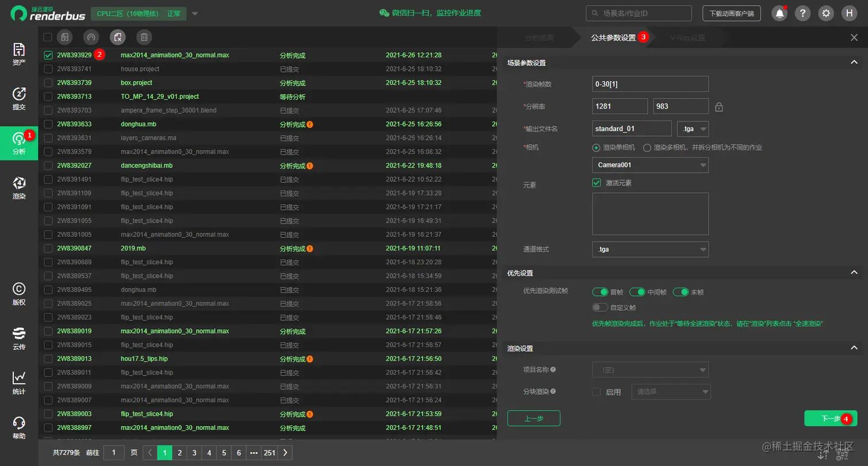Collapse the 优先设置 section
This screenshot has width=868, height=466.
point(854,272)
